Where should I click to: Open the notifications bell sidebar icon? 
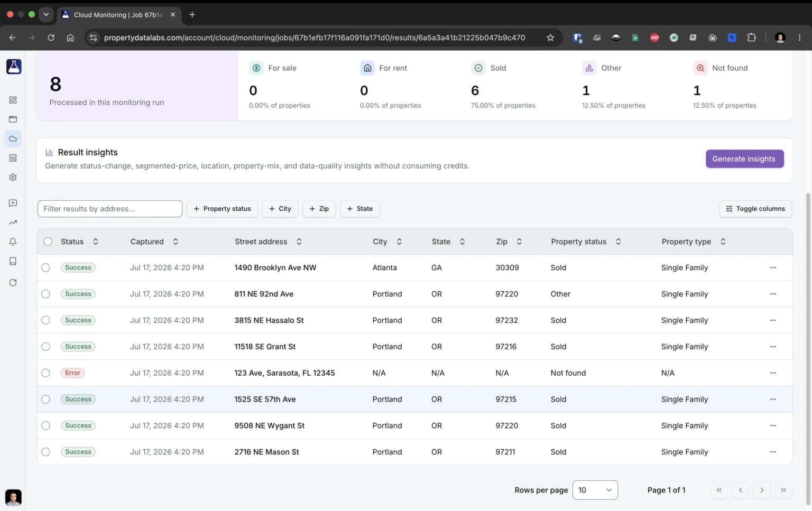[x=13, y=241]
